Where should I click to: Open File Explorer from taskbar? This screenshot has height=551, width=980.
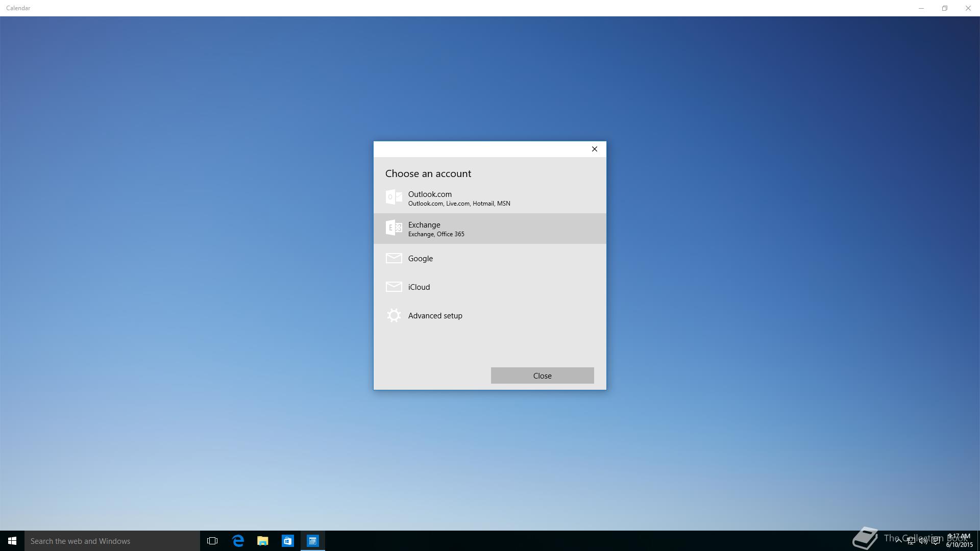[x=263, y=541]
